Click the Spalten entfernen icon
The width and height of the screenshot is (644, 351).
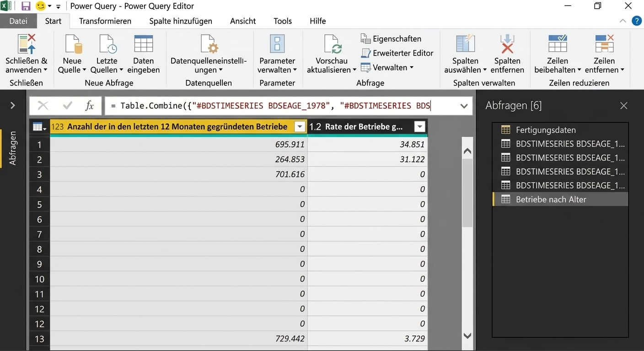pos(507,44)
